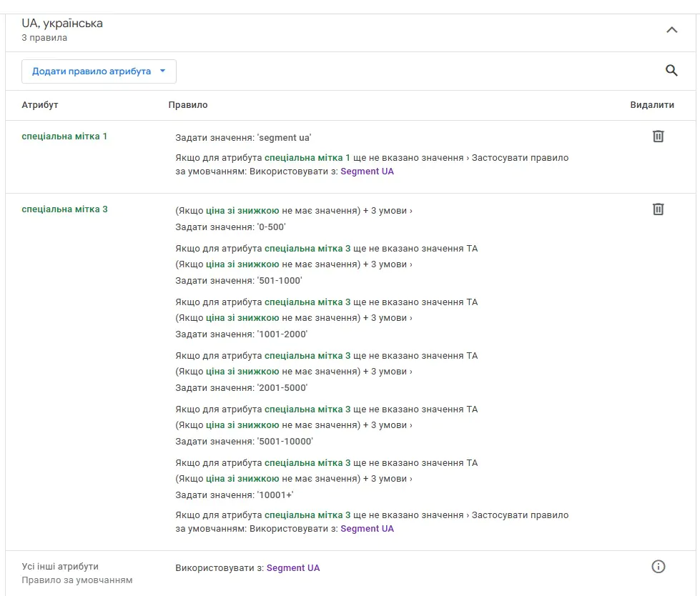Screen dimensions: 700x596
Task: Click the UA, українська heading
Action: (62, 23)
